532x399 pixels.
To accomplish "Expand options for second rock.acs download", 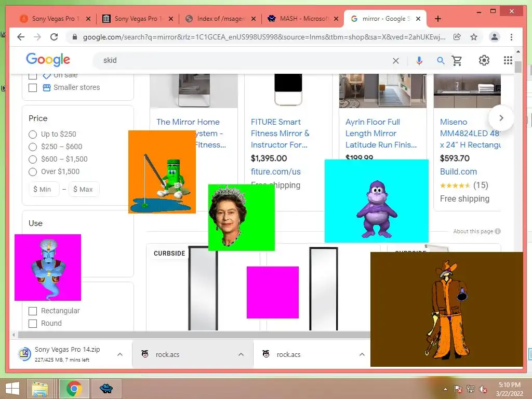I will [362, 354].
